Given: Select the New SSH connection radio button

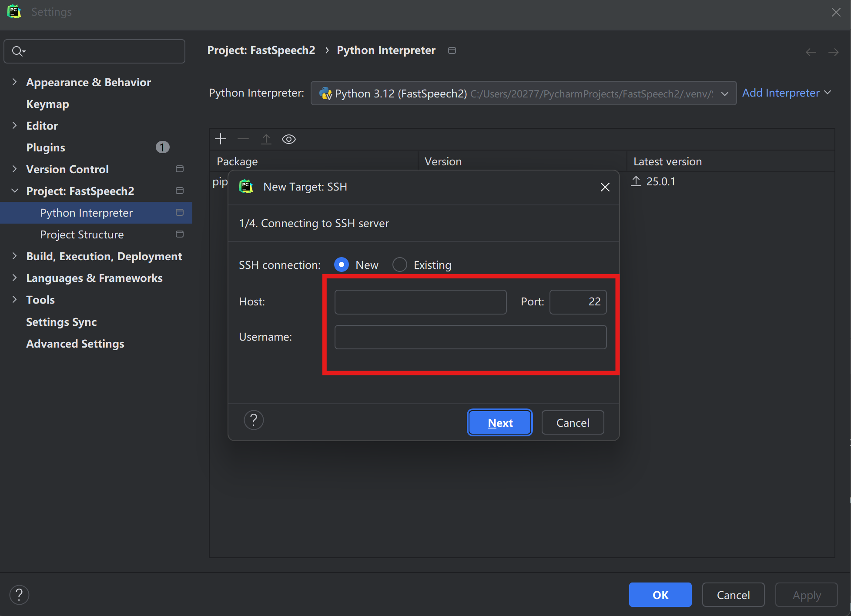Looking at the screenshot, I should click(342, 264).
